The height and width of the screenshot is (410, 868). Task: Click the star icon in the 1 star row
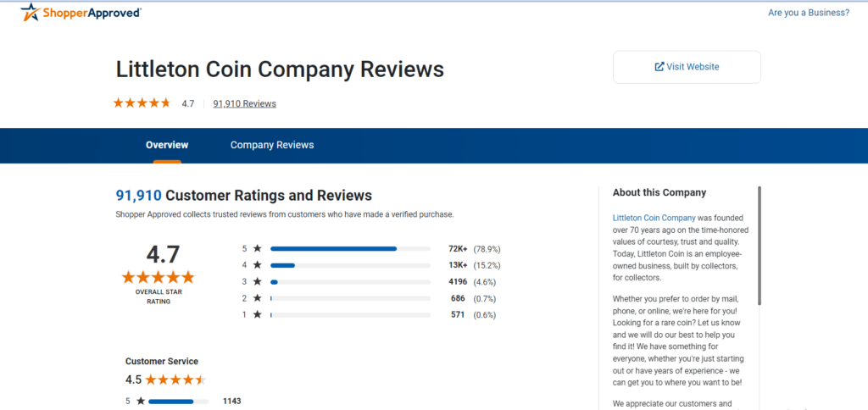[257, 315]
